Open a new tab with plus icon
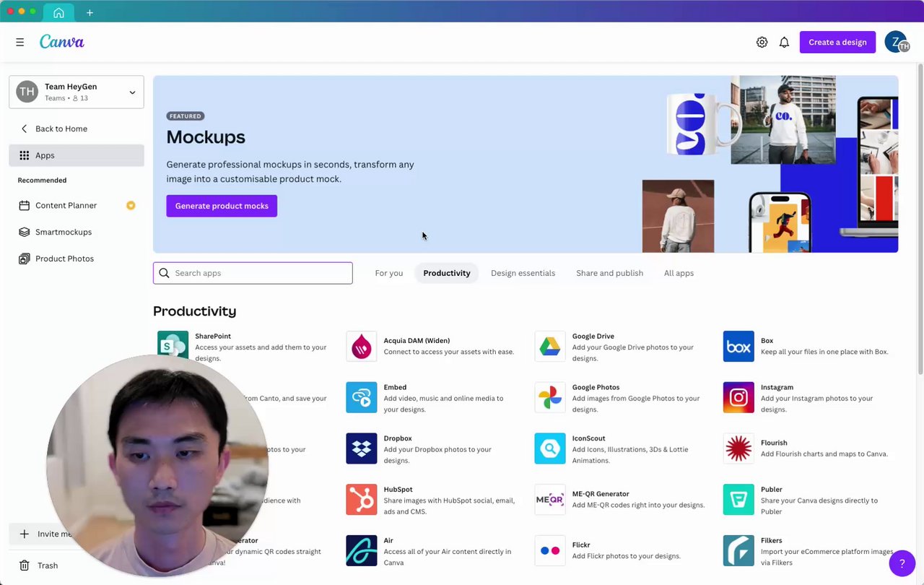 coord(90,12)
